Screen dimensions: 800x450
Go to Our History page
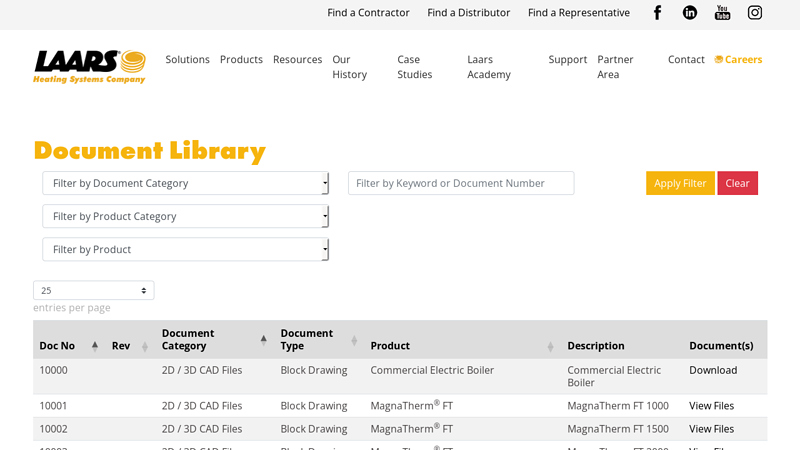(349, 67)
